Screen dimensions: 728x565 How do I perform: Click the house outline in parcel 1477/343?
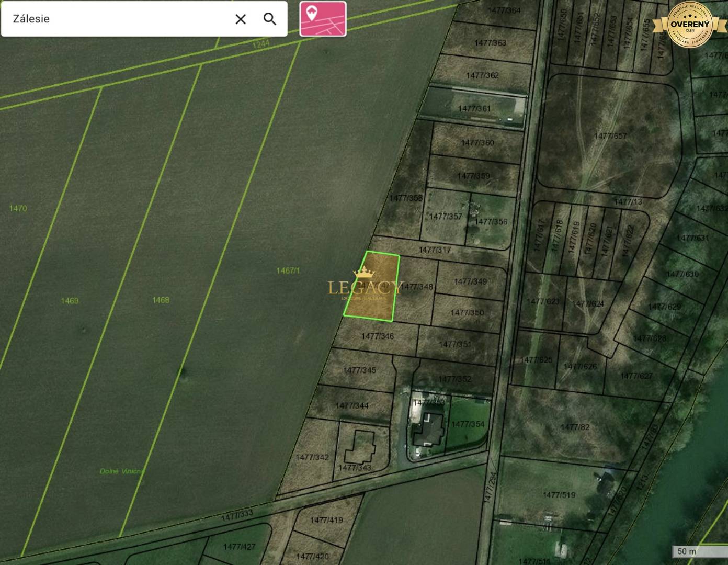pos(359,446)
